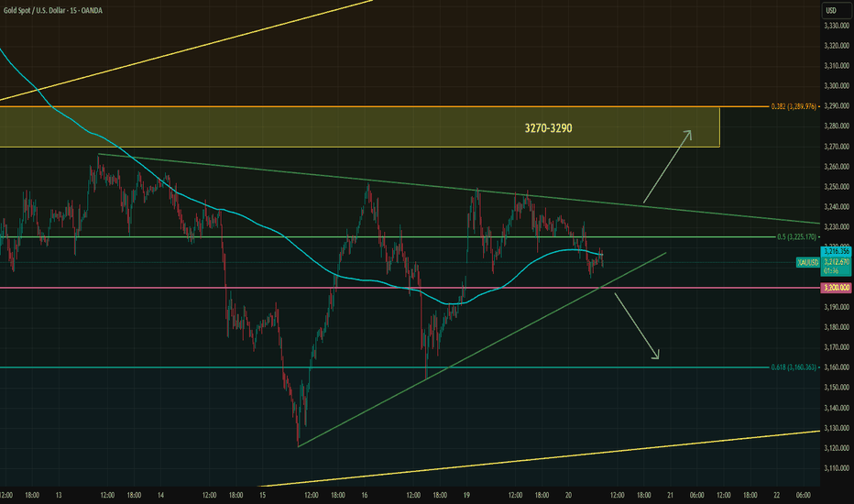The height and width of the screenshot is (504, 854).
Task: Click the 3,160.000 price axis label
Action: pyautogui.click(x=836, y=367)
